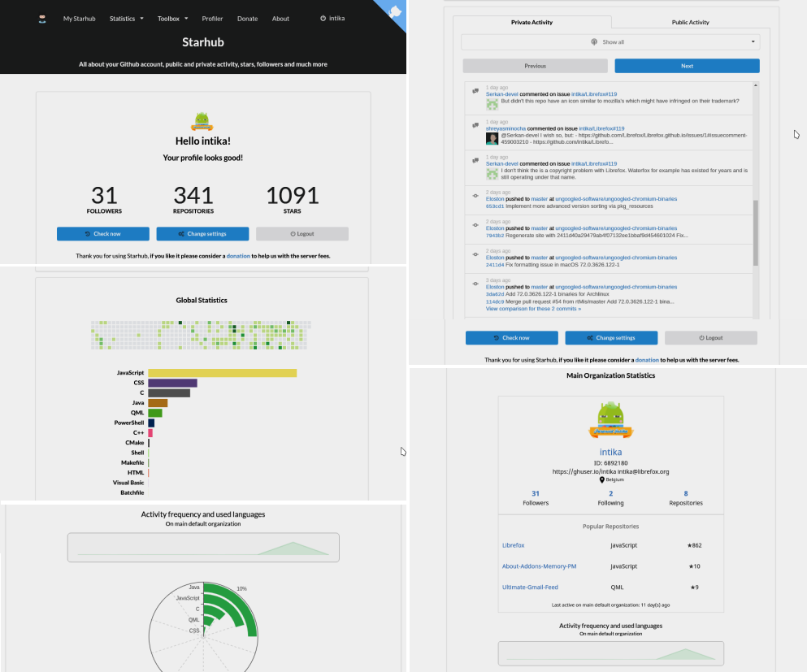
Task: Click the '1091' stars count
Action: [293, 196]
